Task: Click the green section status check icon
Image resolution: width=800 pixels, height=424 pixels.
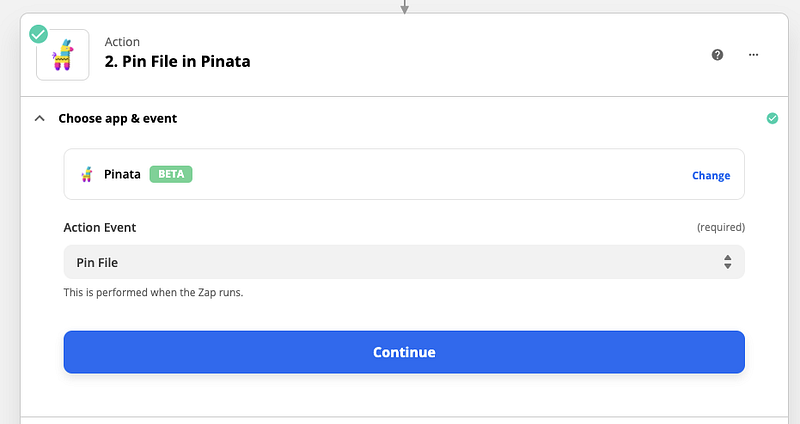Action: point(772,118)
